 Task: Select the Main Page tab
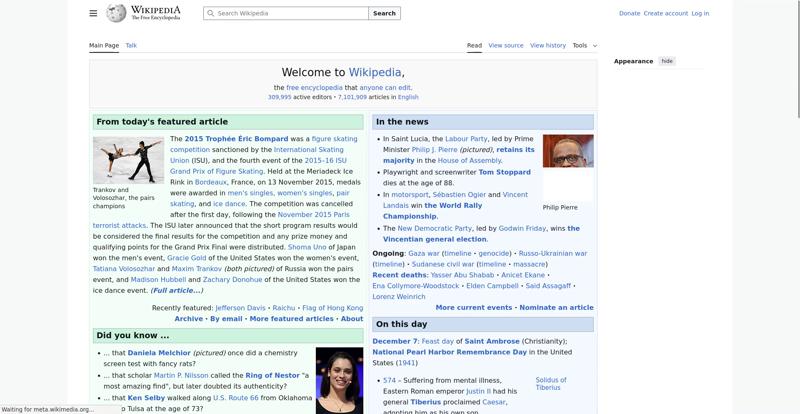pyautogui.click(x=104, y=45)
